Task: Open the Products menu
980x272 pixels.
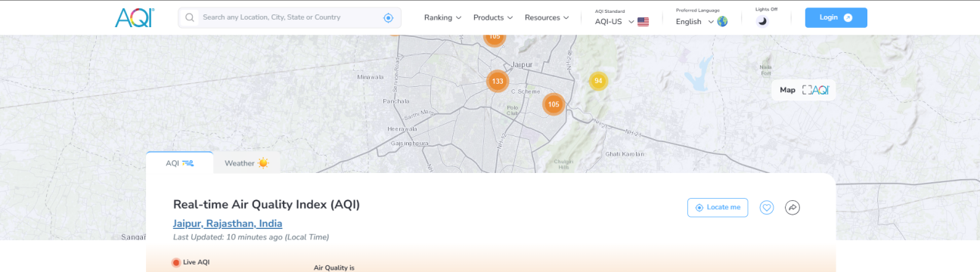Action: click(493, 17)
